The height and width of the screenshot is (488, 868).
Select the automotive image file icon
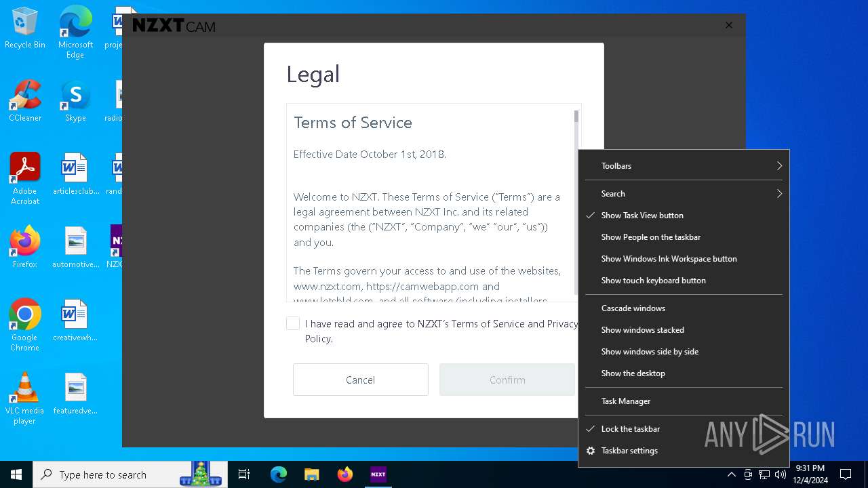click(x=75, y=247)
